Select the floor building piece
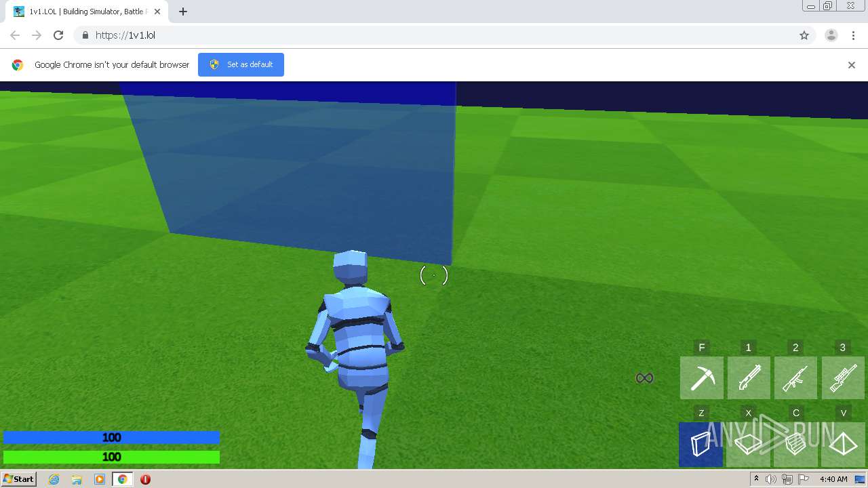Screen dimensions: 868x488 click(x=749, y=445)
